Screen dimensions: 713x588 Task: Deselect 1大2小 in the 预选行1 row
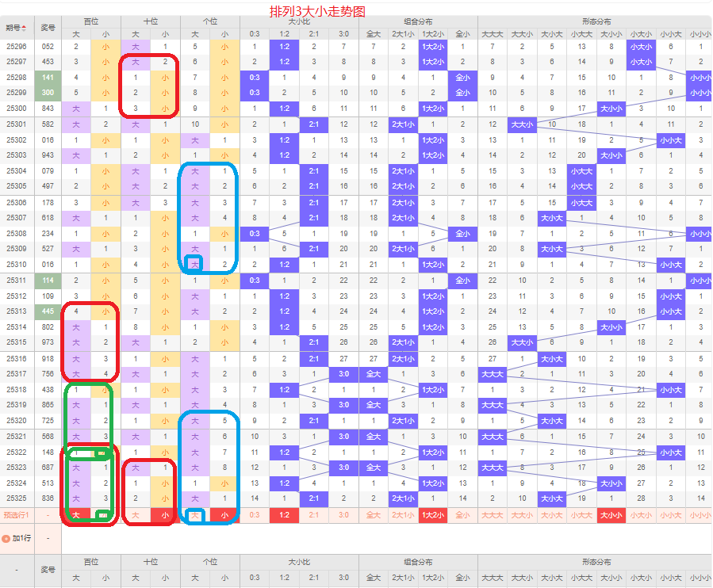[433, 515]
